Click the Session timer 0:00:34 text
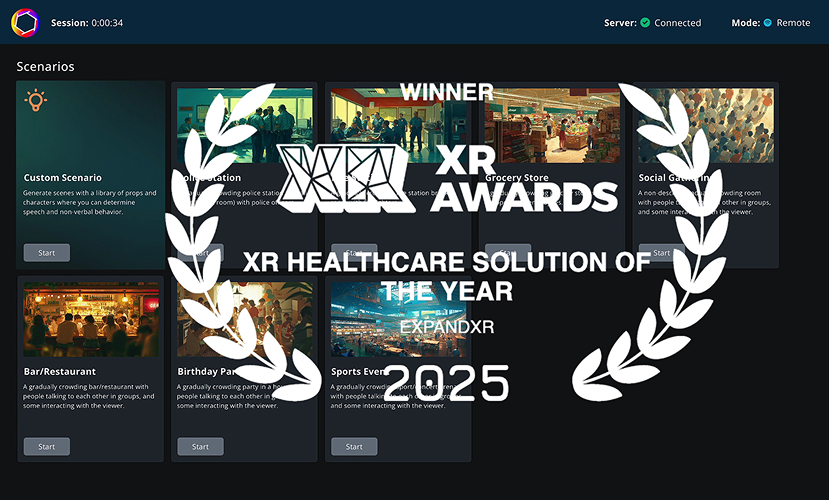This screenshot has width=829, height=500. point(87,23)
